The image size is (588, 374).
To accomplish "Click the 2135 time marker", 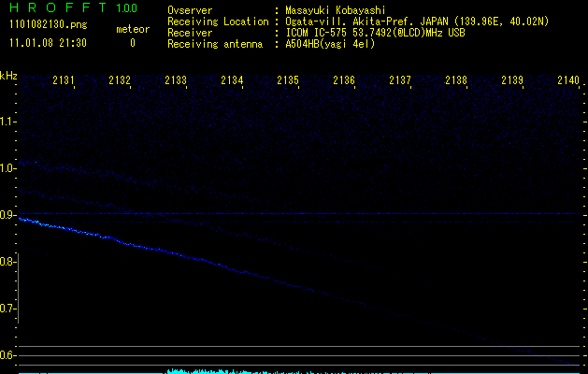I will pos(288,79).
